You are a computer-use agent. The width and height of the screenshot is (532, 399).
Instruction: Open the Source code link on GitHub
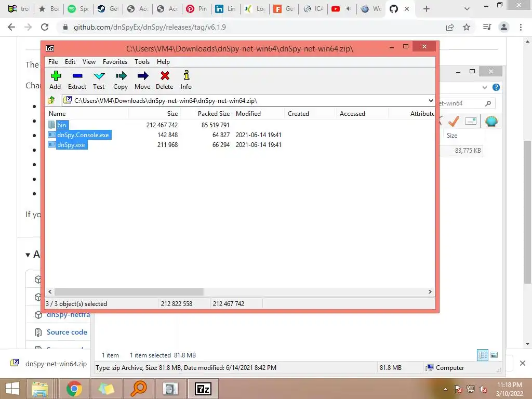click(x=67, y=332)
